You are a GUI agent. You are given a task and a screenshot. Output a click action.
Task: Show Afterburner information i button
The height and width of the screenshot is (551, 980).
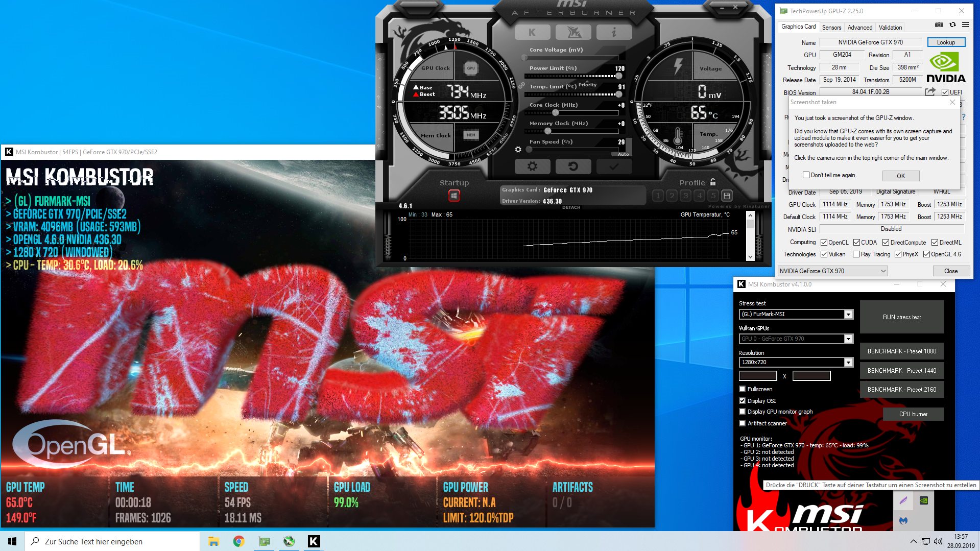[x=614, y=32]
